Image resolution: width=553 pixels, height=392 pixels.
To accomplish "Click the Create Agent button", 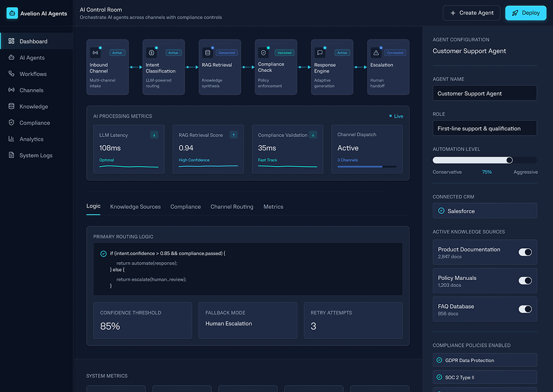I will pyautogui.click(x=471, y=13).
